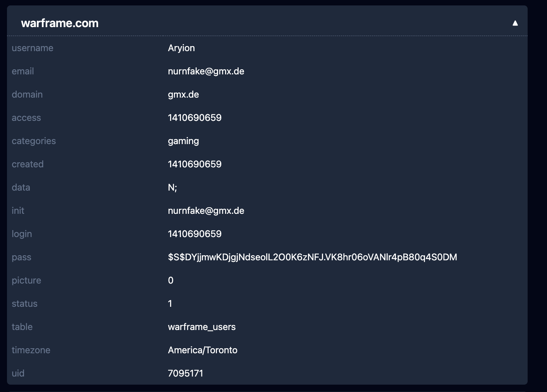Click the pass hash value
Image resolution: width=547 pixels, height=392 pixels.
click(x=312, y=257)
